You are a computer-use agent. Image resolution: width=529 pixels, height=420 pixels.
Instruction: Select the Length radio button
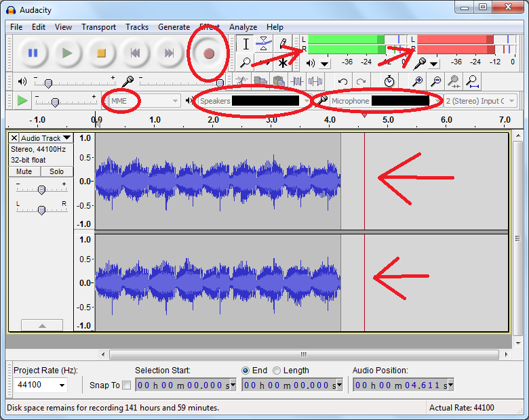point(277,371)
